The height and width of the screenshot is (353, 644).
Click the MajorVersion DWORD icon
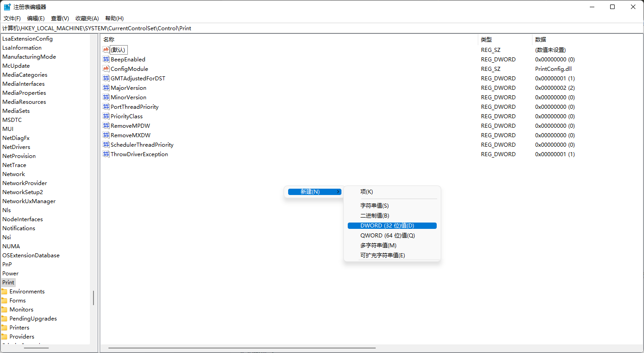tap(106, 88)
